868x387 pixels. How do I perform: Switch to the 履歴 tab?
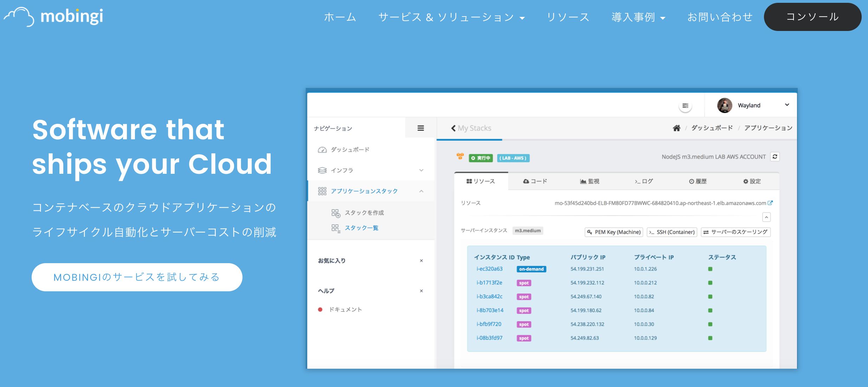point(698,182)
